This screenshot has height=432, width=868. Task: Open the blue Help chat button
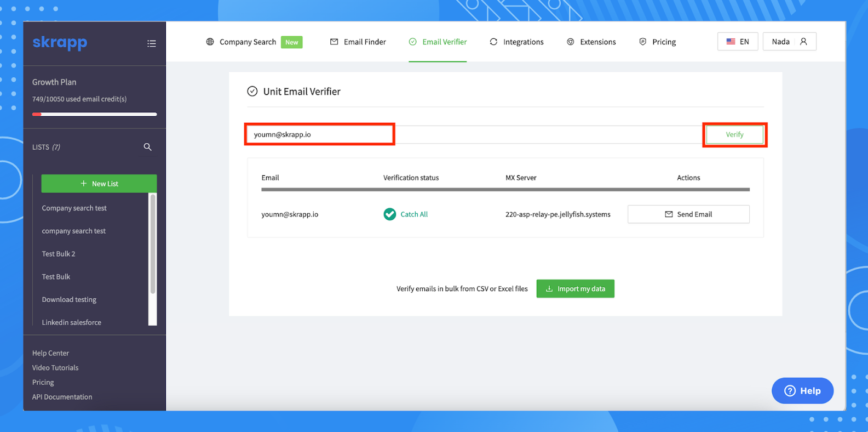[803, 391]
